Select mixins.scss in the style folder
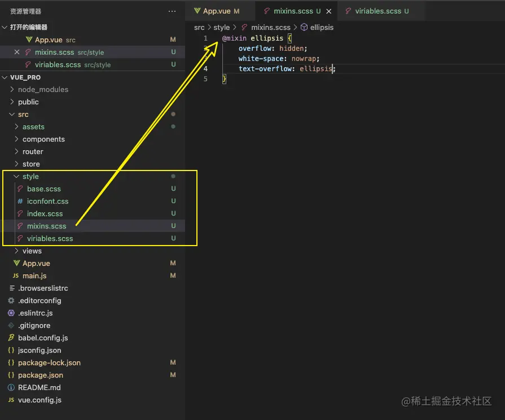 pyautogui.click(x=94, y=226)
